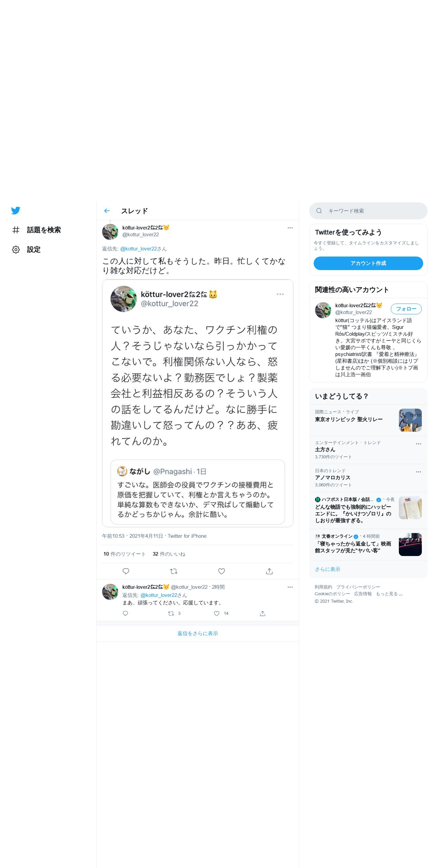Like the main tweet with the heart
This screenshot has width=434, height=868.
(221, 571)
